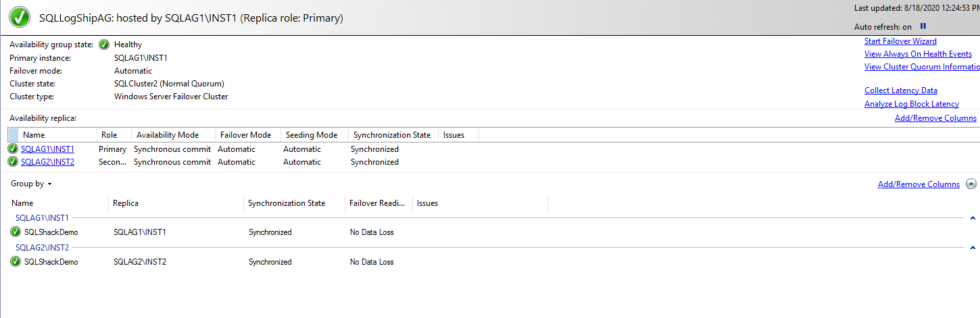Open the SQLAG2\INST2 replica link
980x318 pixels.
[x=47, y=162]
